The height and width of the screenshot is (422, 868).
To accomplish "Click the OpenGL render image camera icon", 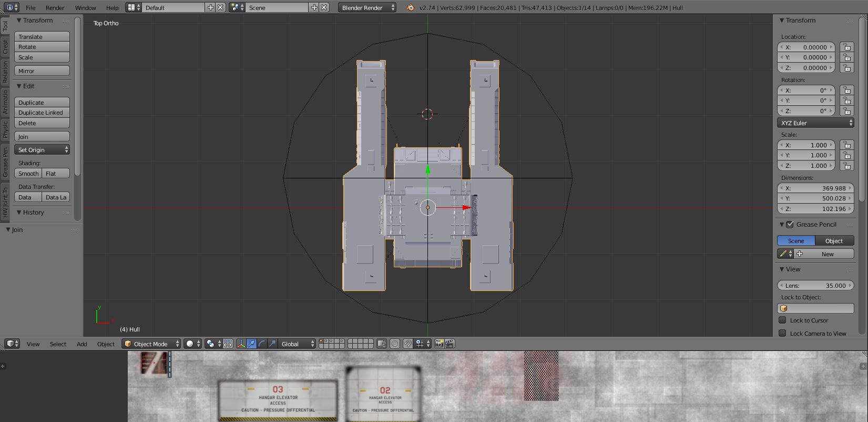I will (439, 344).
